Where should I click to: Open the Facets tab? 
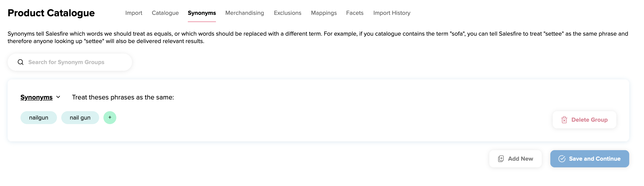(x=354, y=13)
